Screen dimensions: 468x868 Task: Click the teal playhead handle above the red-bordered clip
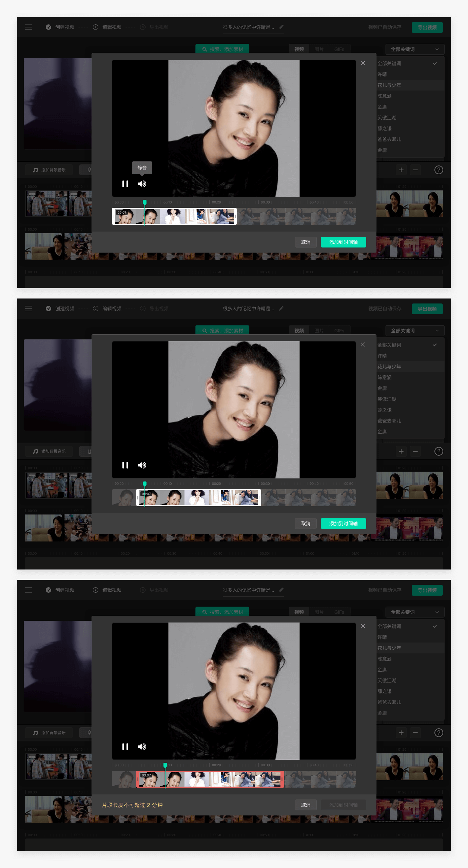coord(165,765)
